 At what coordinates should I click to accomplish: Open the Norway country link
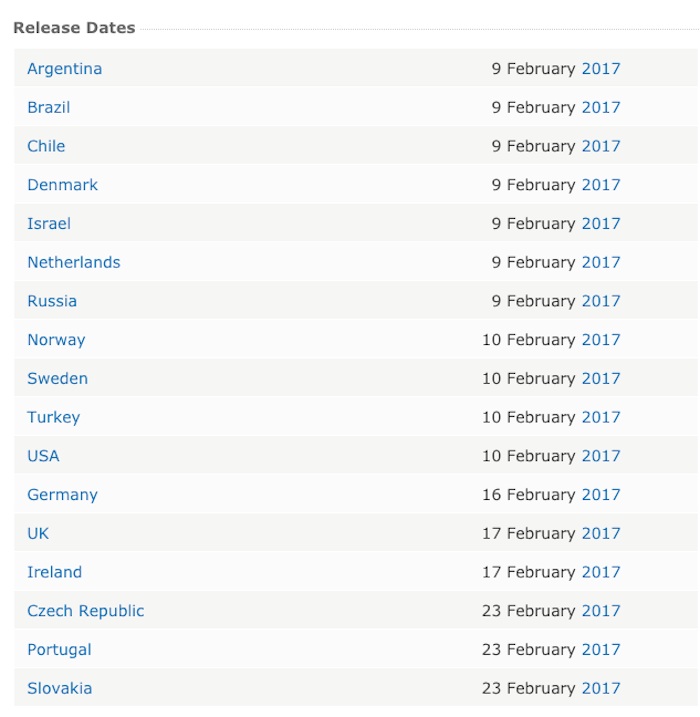(x=56, y=340)
